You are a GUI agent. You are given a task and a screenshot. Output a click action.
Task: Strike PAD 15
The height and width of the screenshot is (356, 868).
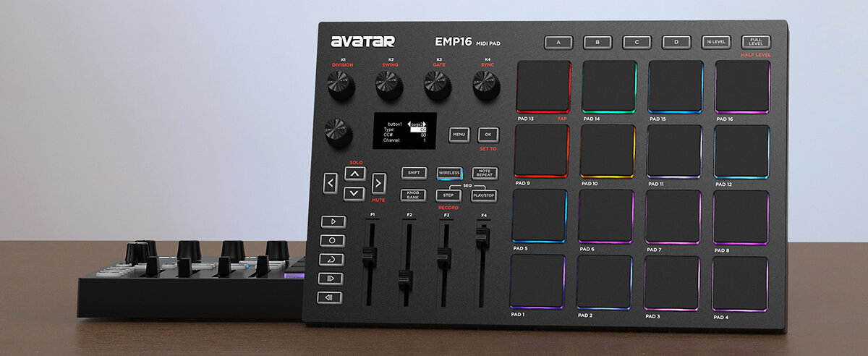(x=676, y=86)
